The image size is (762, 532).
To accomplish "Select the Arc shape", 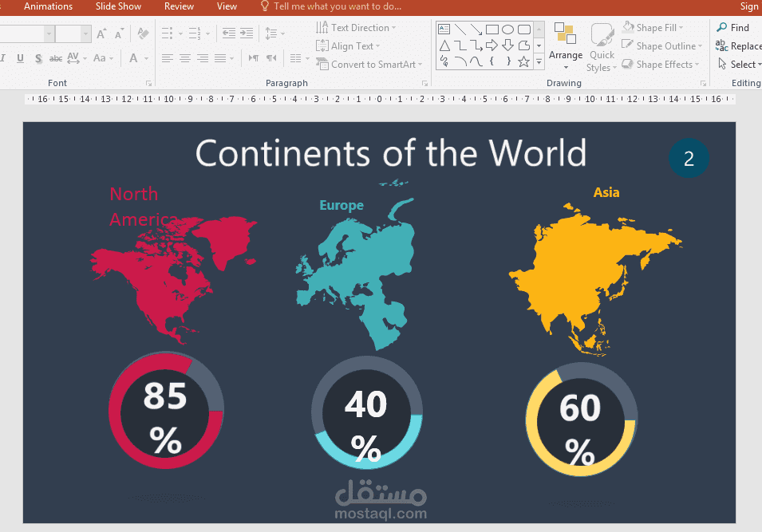I will click(460, 61).
